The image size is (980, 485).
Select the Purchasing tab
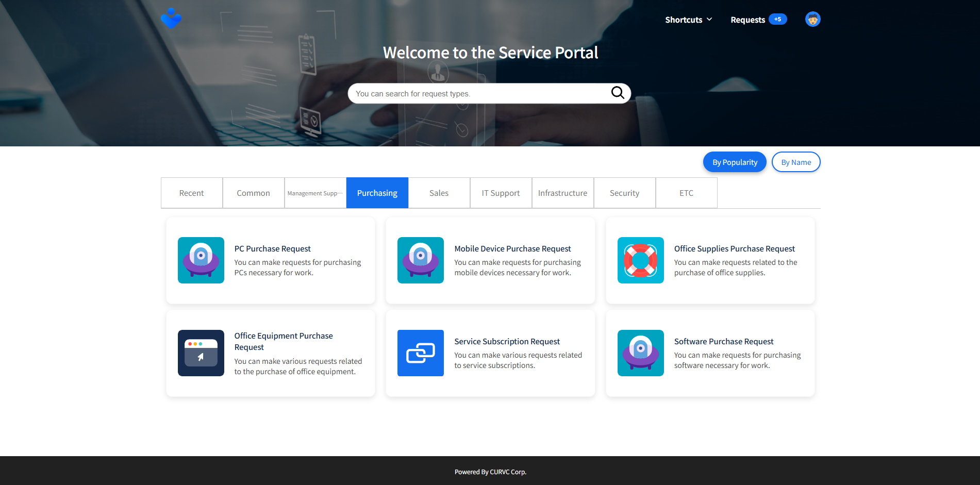[x=377, y=193]
